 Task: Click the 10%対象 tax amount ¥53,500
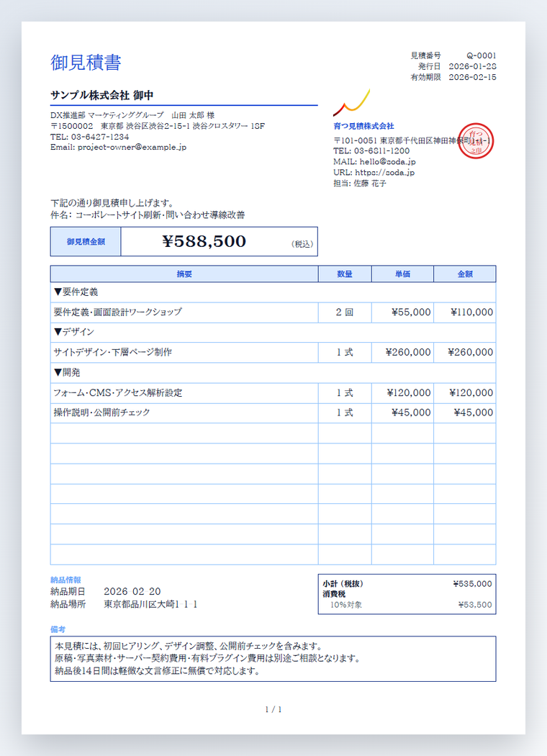click(475, 605)
